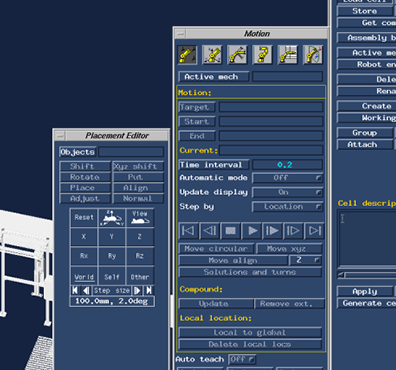
Task: Open the Motion window menu button
Action: tap(180, 34)
